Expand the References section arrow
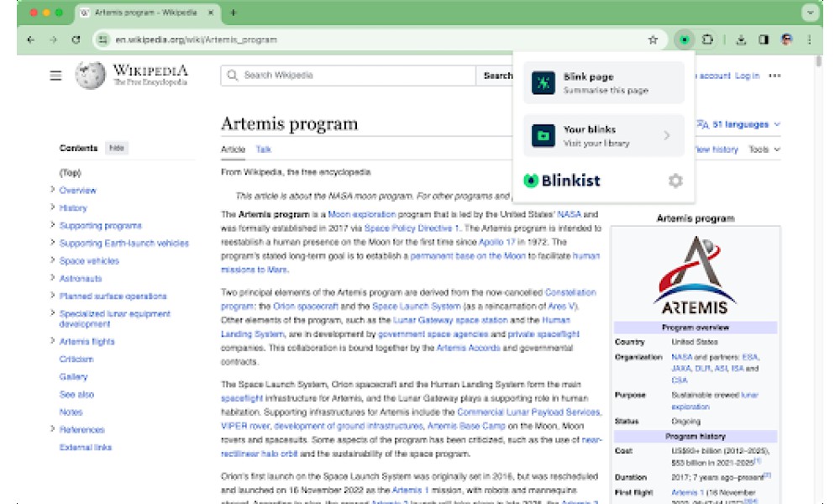This screenshot has height=504, width=840. click(x=52, y=428)
